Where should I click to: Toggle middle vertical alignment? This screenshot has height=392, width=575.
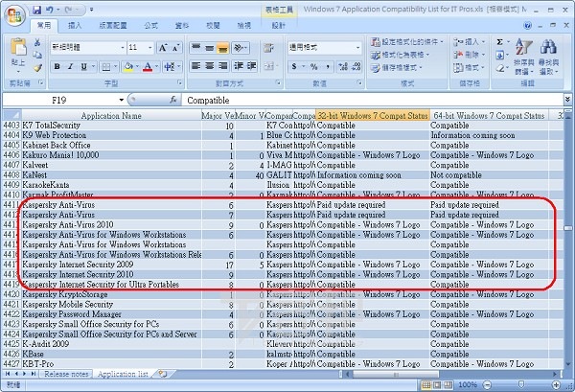[x=209, y=48]
